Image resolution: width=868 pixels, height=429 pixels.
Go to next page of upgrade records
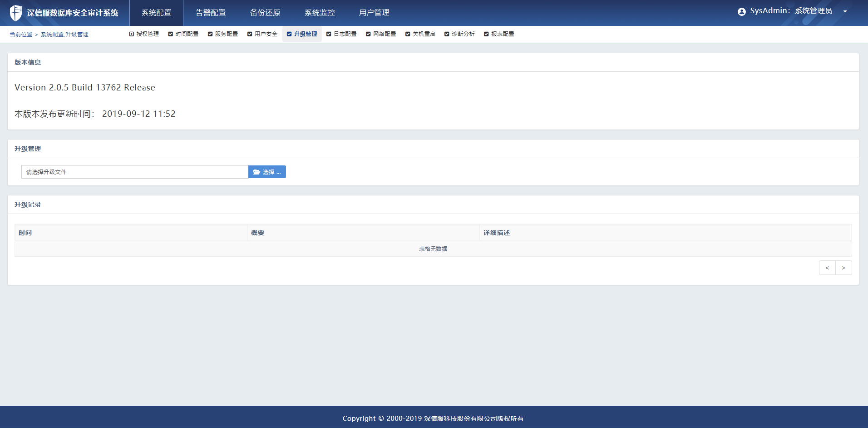[843, 268]
